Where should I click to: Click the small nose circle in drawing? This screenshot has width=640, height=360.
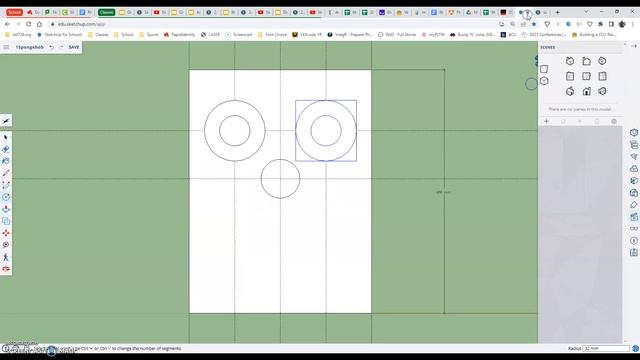[x=280, y=179]
